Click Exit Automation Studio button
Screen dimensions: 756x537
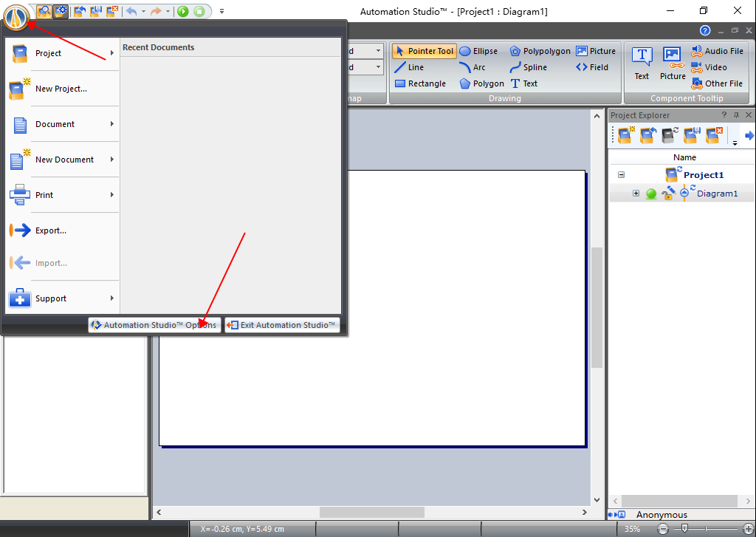(x=282, y=325)
